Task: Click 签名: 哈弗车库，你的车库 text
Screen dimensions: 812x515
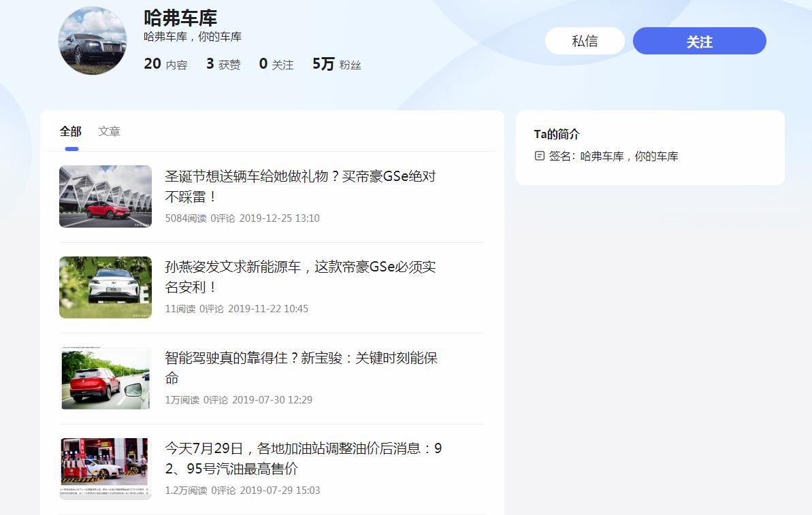Action: pos(614,156)
